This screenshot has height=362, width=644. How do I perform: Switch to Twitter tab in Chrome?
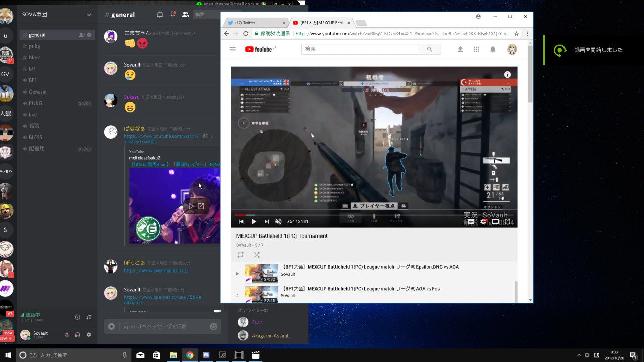256,23
